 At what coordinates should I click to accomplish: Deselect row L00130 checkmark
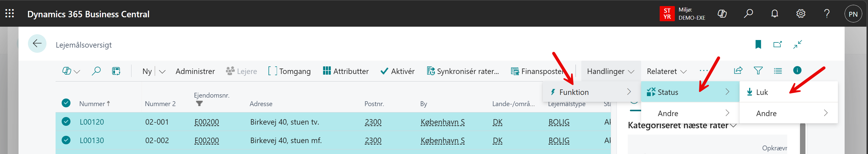pos(66,140)
